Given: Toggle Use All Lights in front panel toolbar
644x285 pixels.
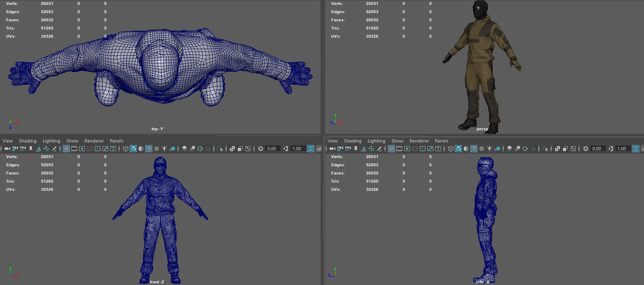Looking at the screenshot, I should (164, 149).
